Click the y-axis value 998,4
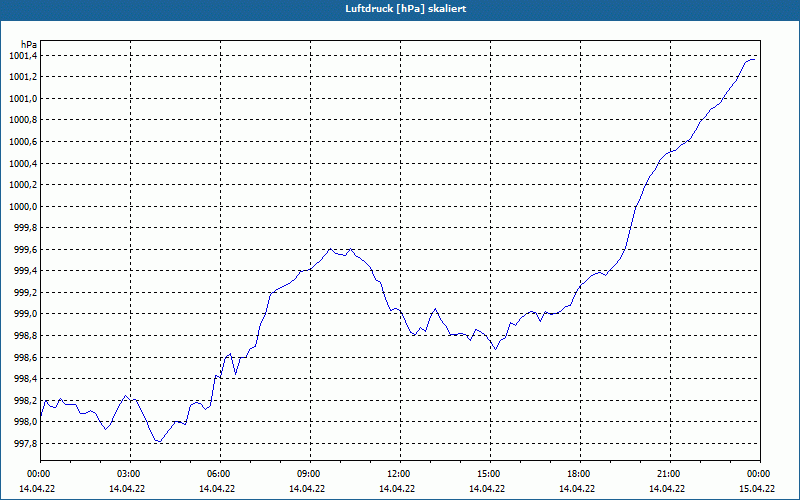800x500 pixels. point(25,379)
